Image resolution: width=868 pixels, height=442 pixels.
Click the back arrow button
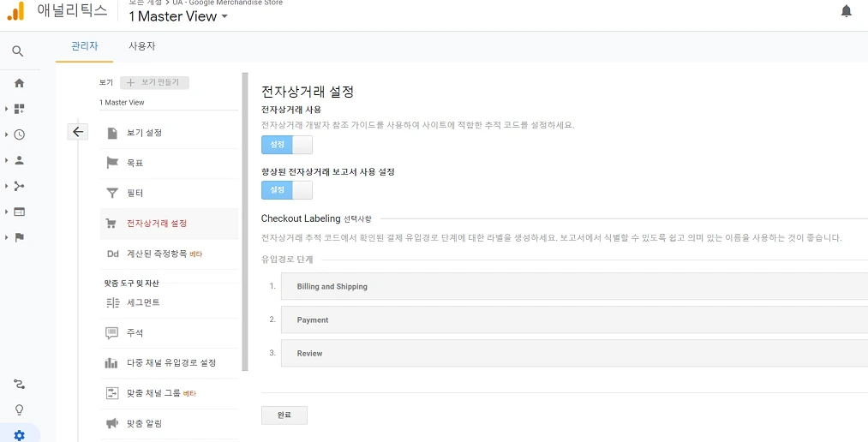(x=77, y=132)
